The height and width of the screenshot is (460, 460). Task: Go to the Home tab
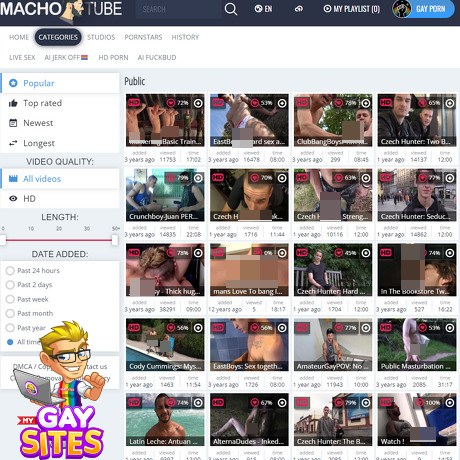(19, 37)
